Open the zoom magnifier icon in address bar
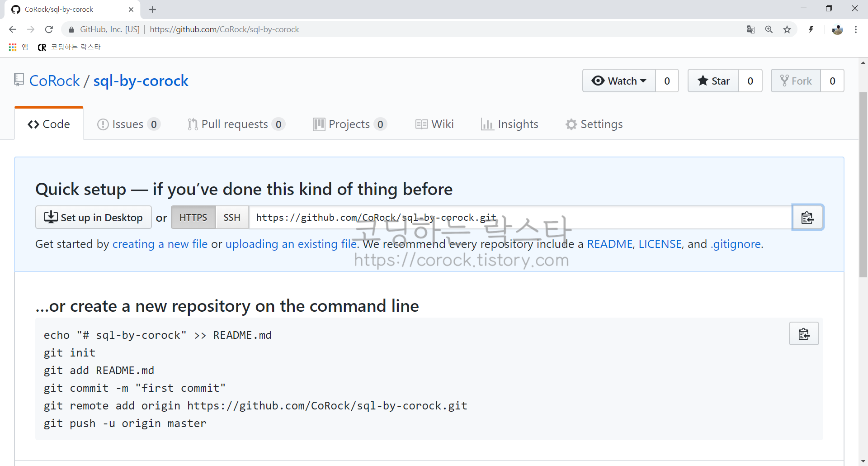The width and height of the screenshot is (868, 466). coord(769,29)
